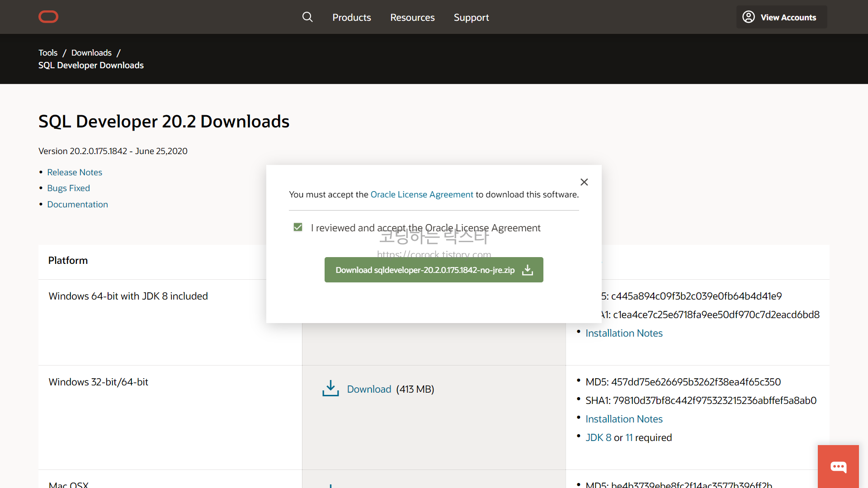Download sqldeveloper-20.2.0.175.1842-no-jre.zip

[x=434, y=270]
